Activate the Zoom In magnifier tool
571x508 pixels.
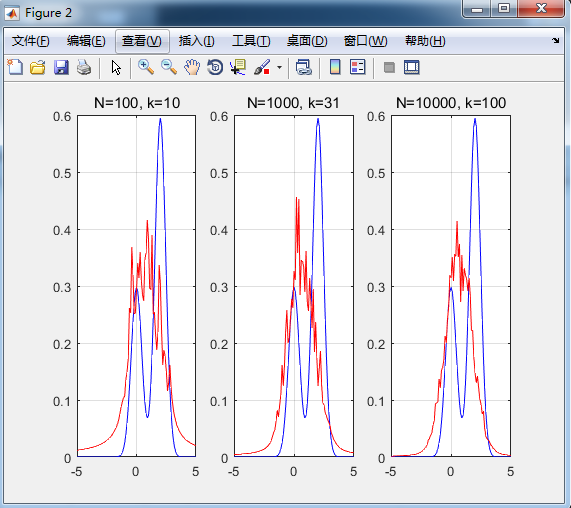tap(146, 67)
